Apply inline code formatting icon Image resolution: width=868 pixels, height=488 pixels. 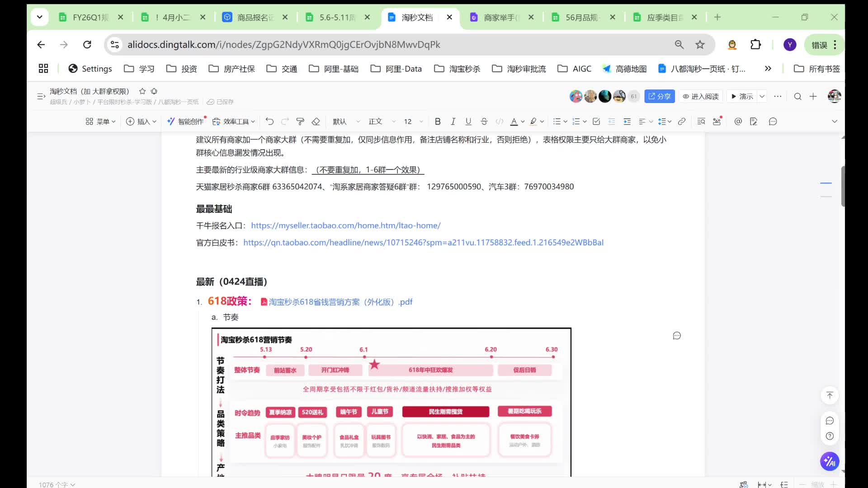pos(500,121)
